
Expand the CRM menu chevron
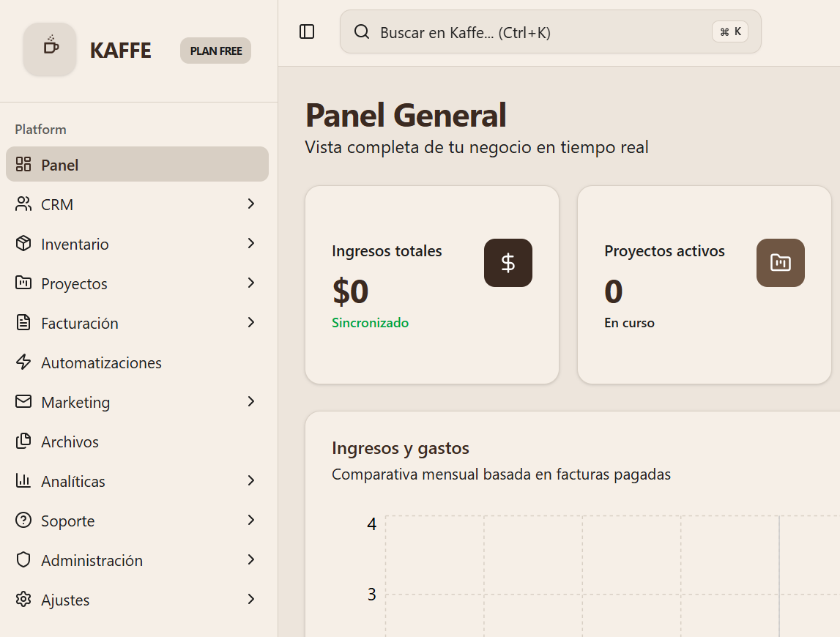tap(251, 204)
